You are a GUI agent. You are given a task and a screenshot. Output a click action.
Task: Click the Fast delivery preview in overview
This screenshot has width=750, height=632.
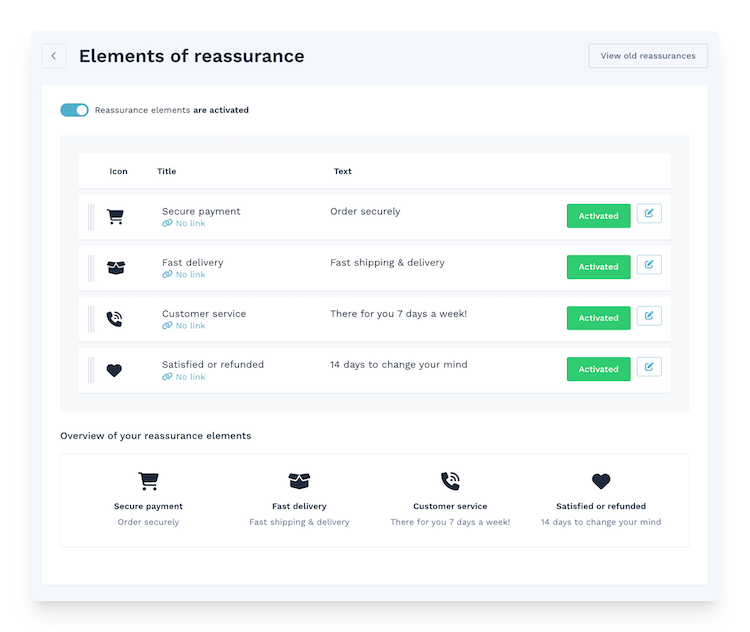(x=299, y=500)
